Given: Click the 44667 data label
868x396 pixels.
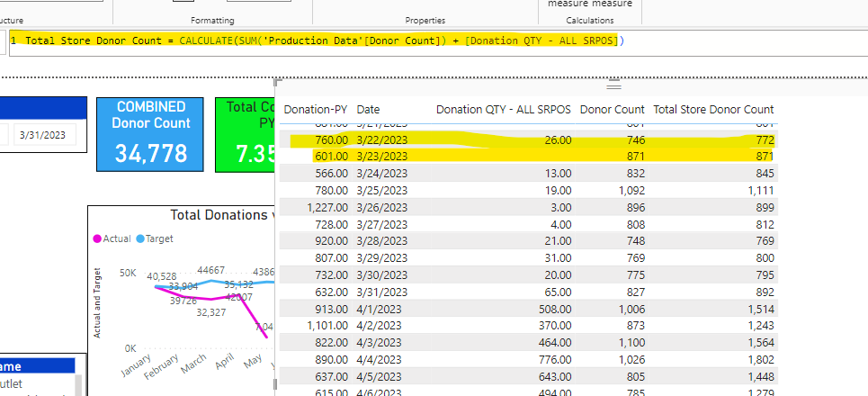Looking at the screenshot, I should 211,270.
